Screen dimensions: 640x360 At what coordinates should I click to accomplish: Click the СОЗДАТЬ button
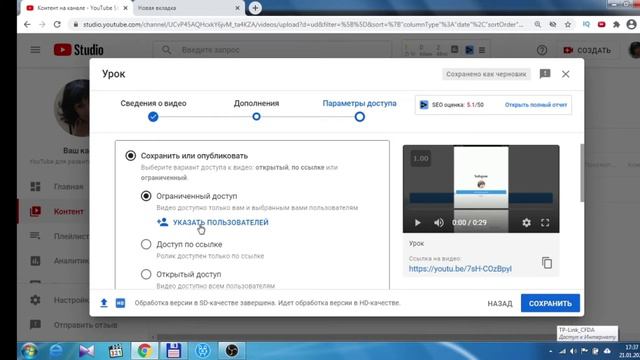click(x=587, y=50)
